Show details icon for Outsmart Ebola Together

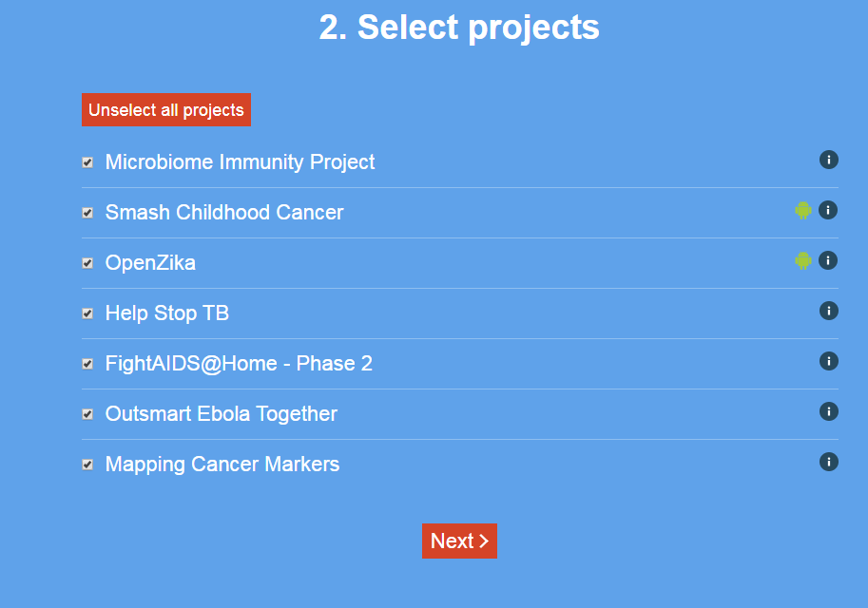tap(828, 411)
